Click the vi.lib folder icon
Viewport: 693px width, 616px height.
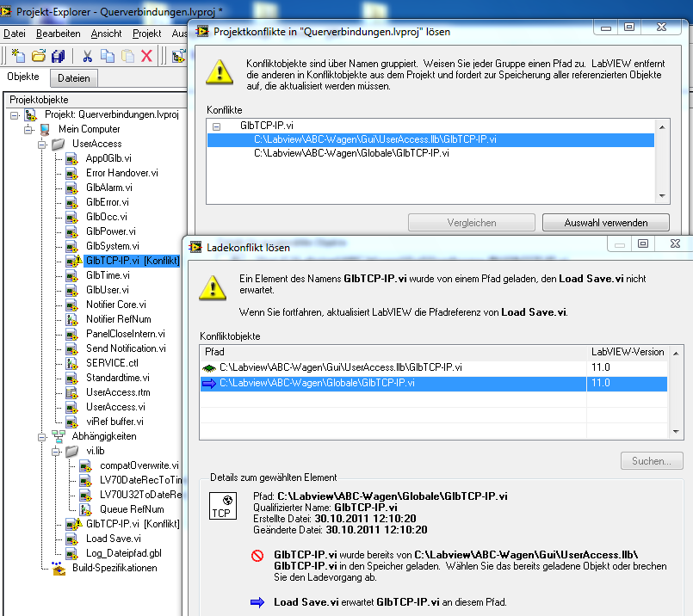[71, 451]
